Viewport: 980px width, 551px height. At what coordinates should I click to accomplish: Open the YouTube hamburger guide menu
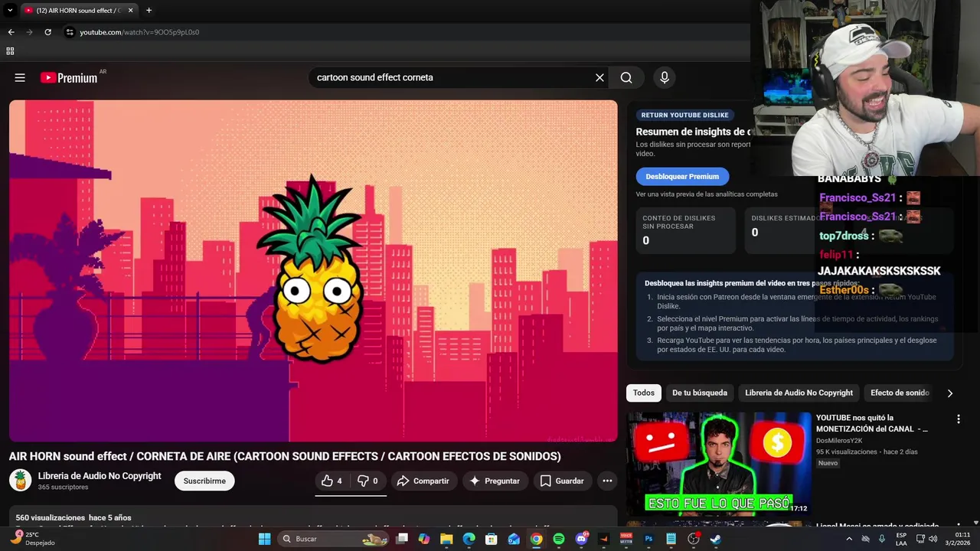pyautogui.click(x=20, y=77)
